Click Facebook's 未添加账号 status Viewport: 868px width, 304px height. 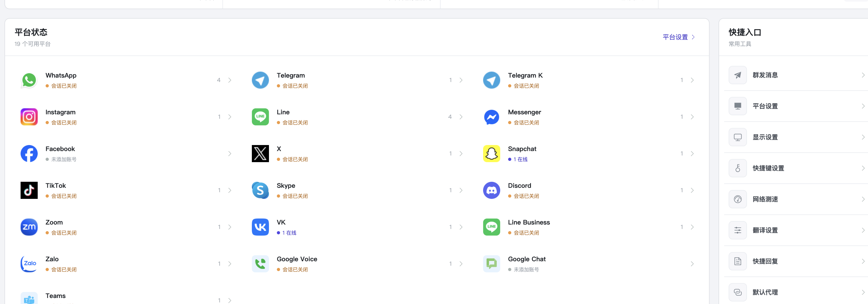(64, 159)
